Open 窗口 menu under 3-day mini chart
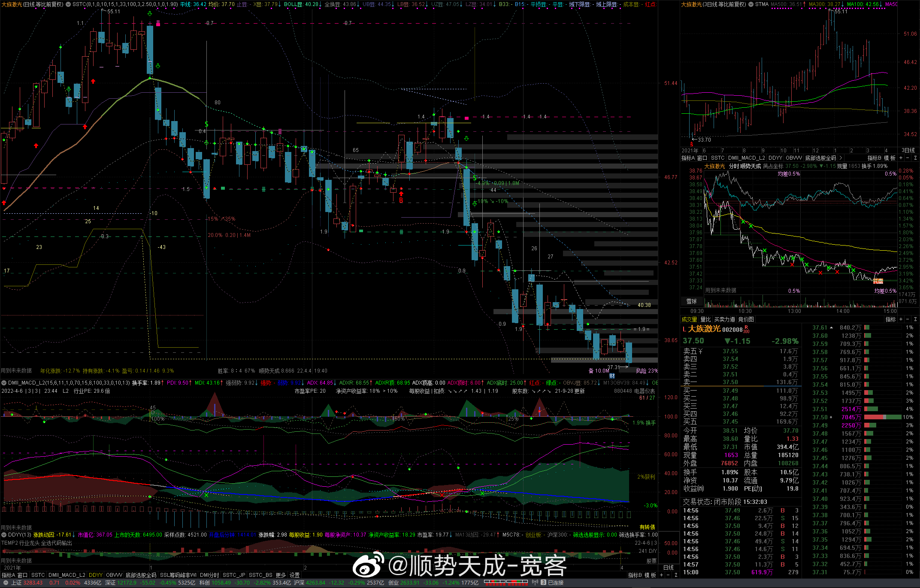The height and width of the screenshot is (588, 920). click(x=702, y=158)
